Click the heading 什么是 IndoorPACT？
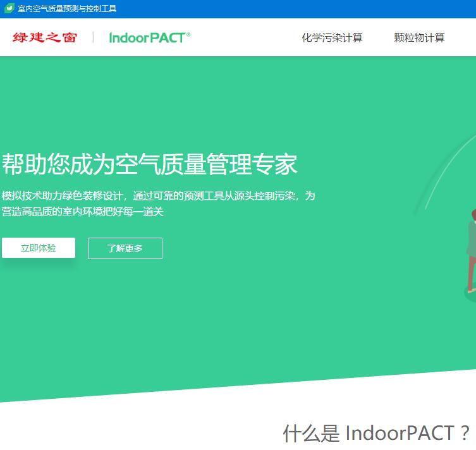The height and width of the screenshot is (450, 476). pos(376,433)
